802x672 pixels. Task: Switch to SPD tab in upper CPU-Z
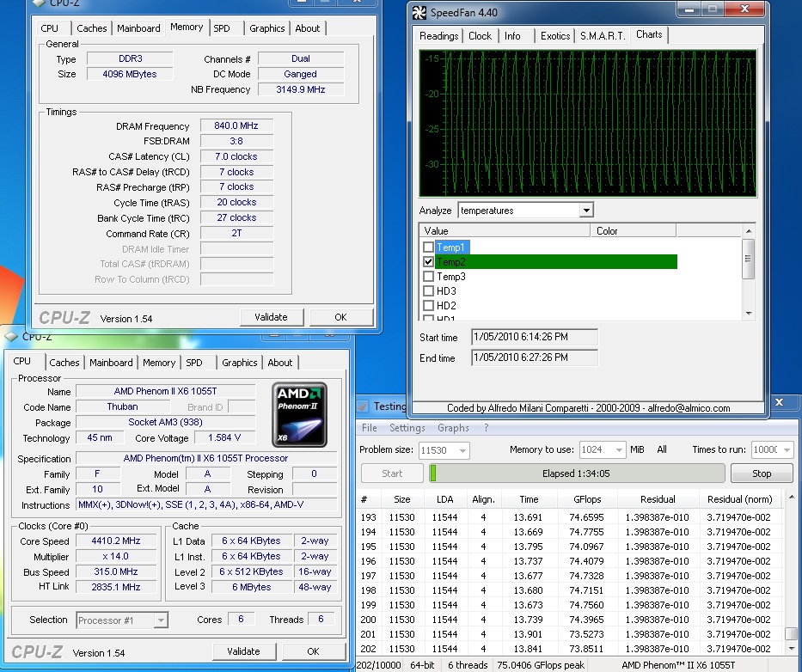coord(222,28)
